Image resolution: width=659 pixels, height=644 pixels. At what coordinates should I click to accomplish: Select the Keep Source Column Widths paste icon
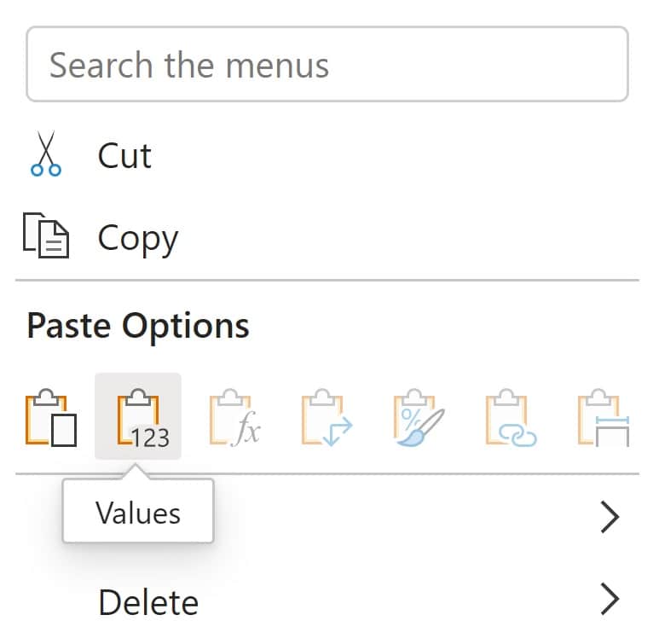point(604,418)
